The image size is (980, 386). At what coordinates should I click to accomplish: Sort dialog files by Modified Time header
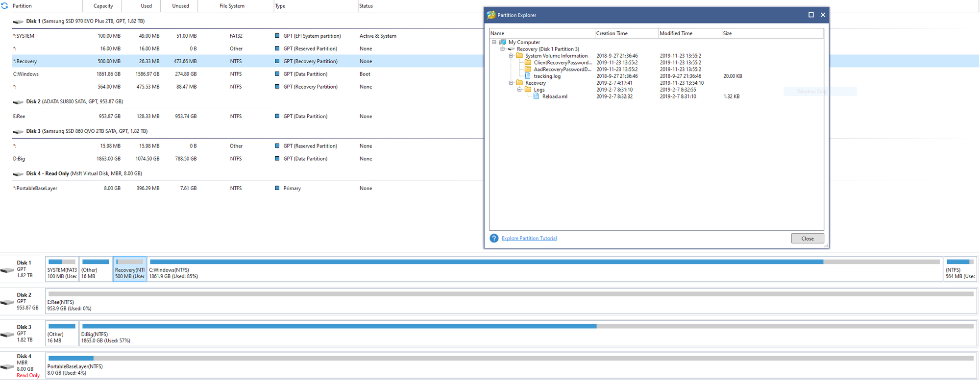click(x=689, y=33)
